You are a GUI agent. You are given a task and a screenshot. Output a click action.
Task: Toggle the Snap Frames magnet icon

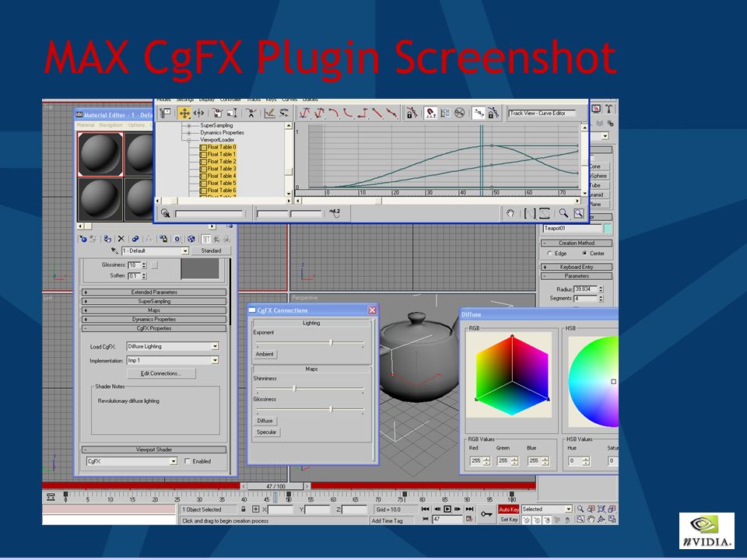(430, 114)
